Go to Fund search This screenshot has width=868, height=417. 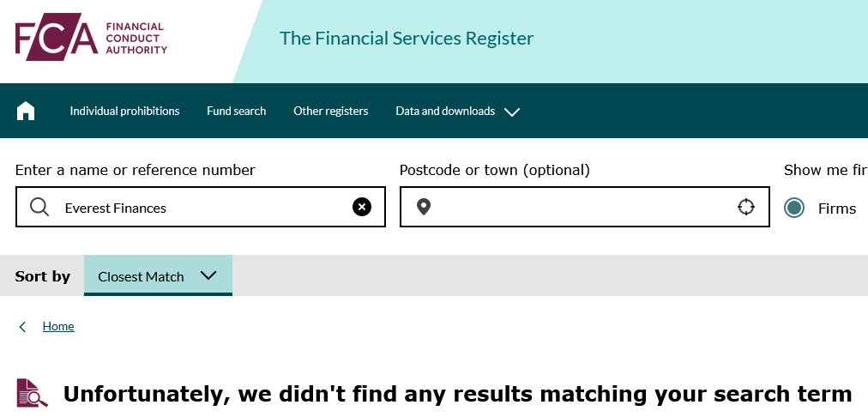pyautogui.click(x=237, y=112)
